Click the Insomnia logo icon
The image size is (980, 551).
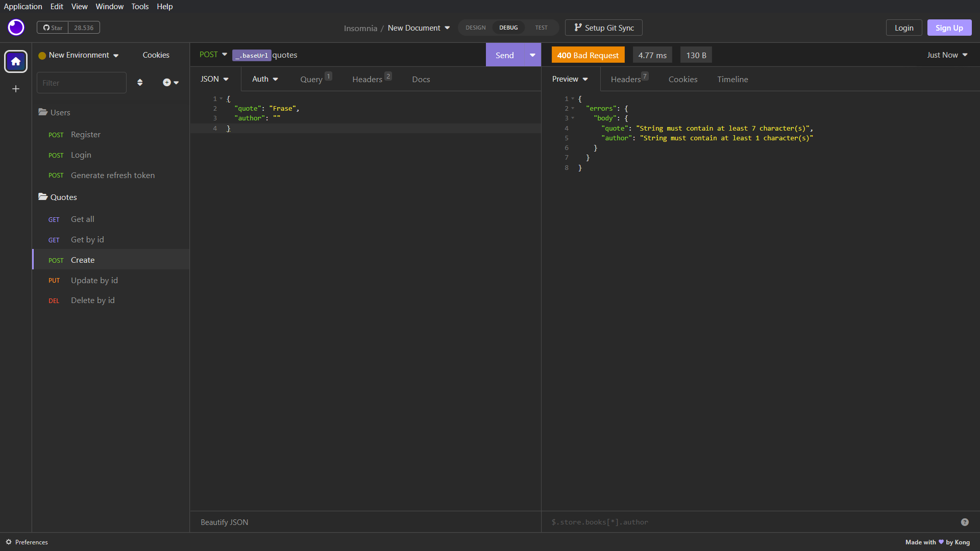[16, 27]
